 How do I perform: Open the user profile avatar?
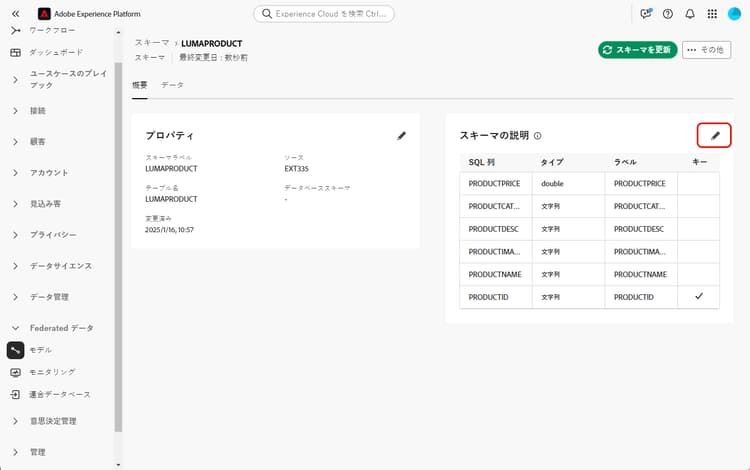[x=734, y=14]
